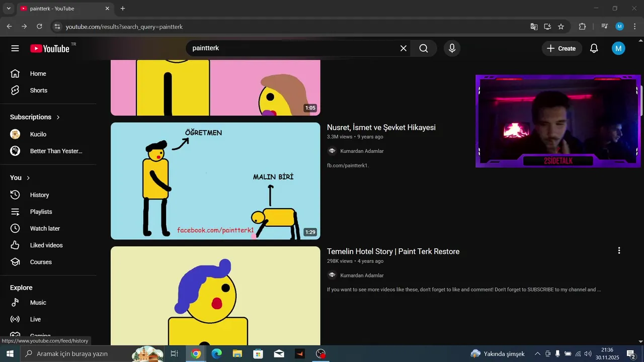This screenshot has height=362, width=644.
Task: Open notifications bell
Action: (x=594, y=48)
